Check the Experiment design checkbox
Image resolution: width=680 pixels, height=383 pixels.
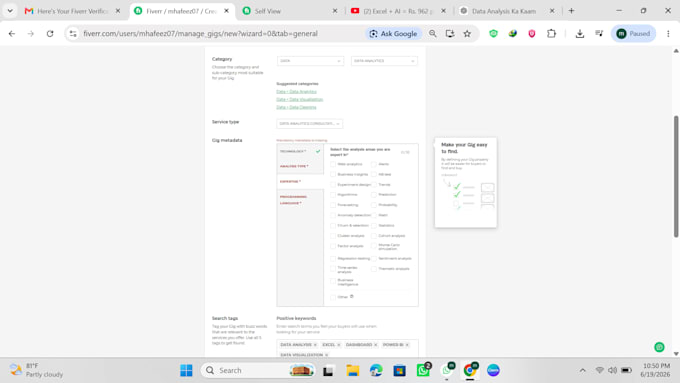pyautogui.click(x=333, y=184)
